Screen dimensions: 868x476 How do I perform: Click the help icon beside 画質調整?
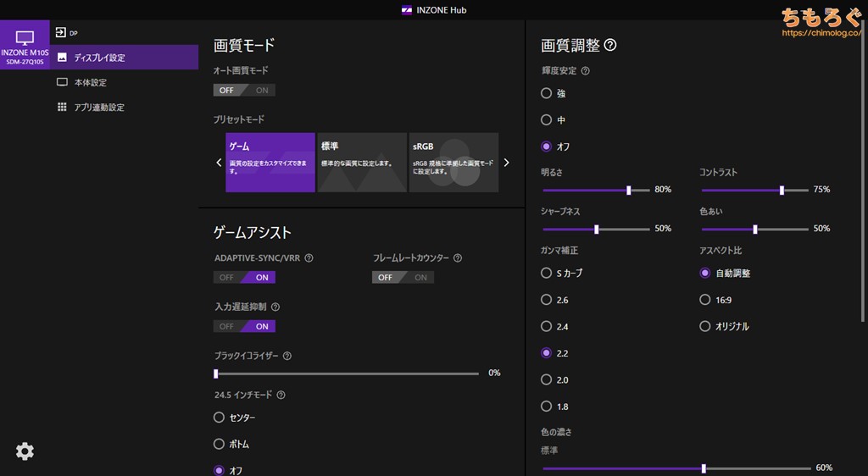(x=610, y=45)
